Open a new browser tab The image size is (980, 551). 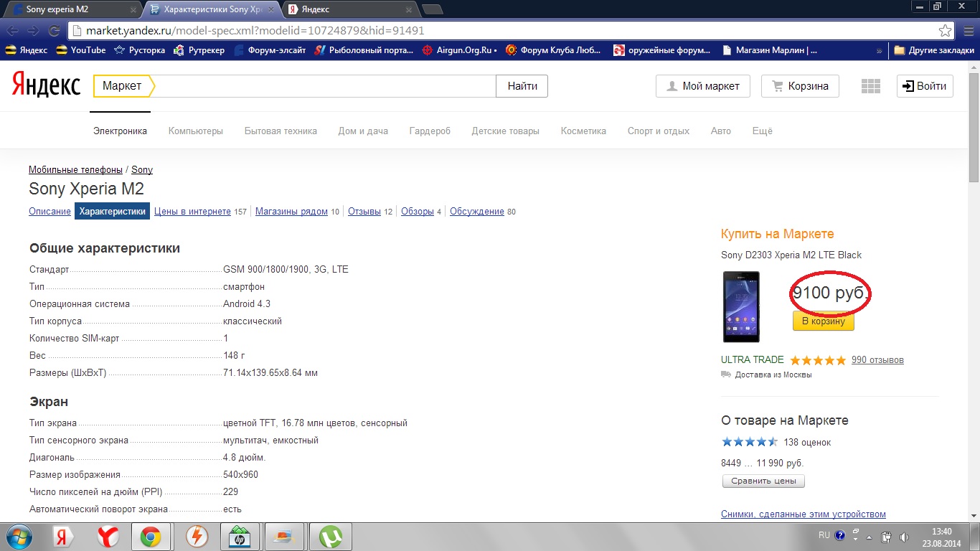(x=432, y=9)
